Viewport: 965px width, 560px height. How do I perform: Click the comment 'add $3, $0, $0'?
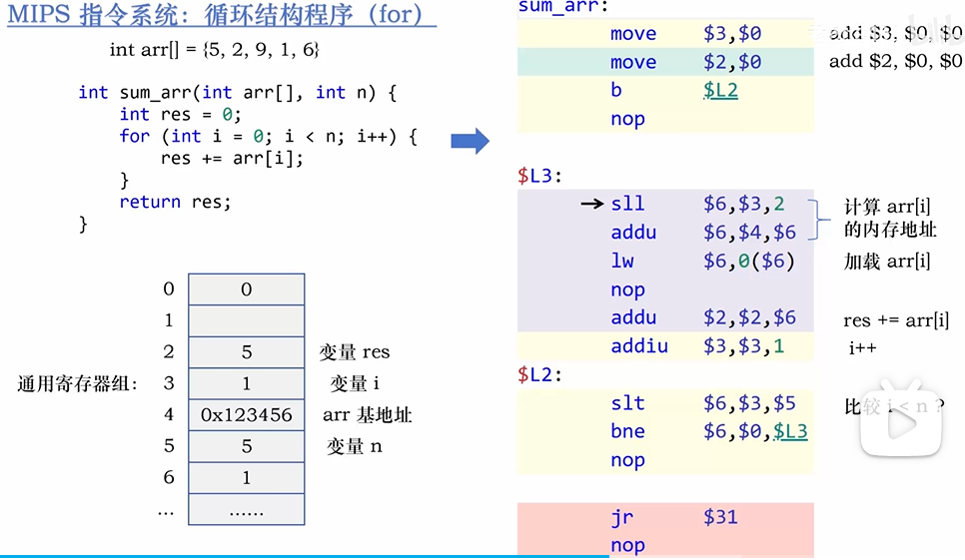(895, 33)
